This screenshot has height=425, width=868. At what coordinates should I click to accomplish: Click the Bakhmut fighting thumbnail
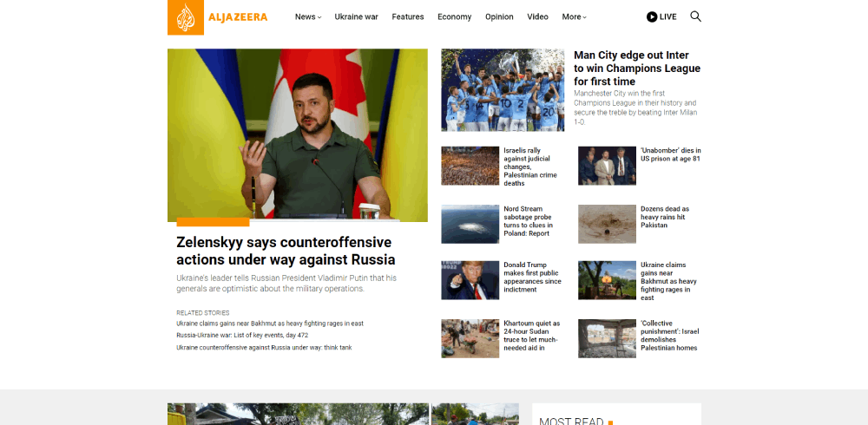608,280
